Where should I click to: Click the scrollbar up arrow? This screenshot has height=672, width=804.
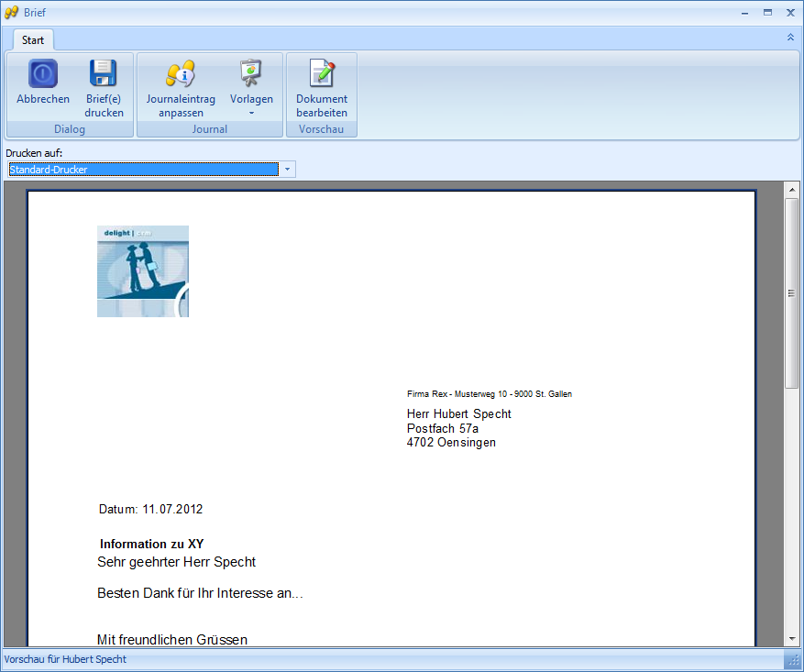[x=790, y=190]
